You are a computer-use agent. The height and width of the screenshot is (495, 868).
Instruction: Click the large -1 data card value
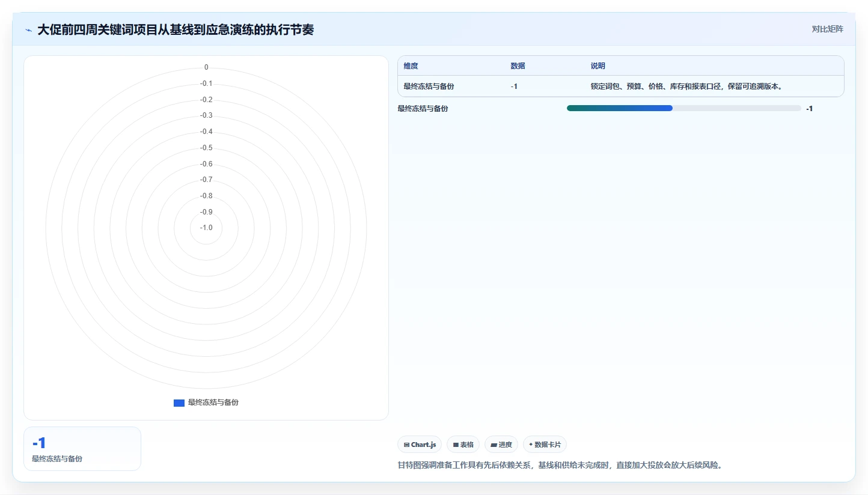[x=39, y=443]
